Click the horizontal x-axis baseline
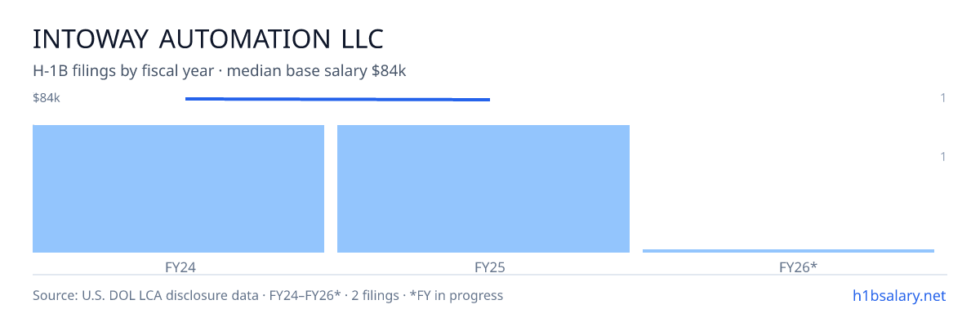 (490, 275)
